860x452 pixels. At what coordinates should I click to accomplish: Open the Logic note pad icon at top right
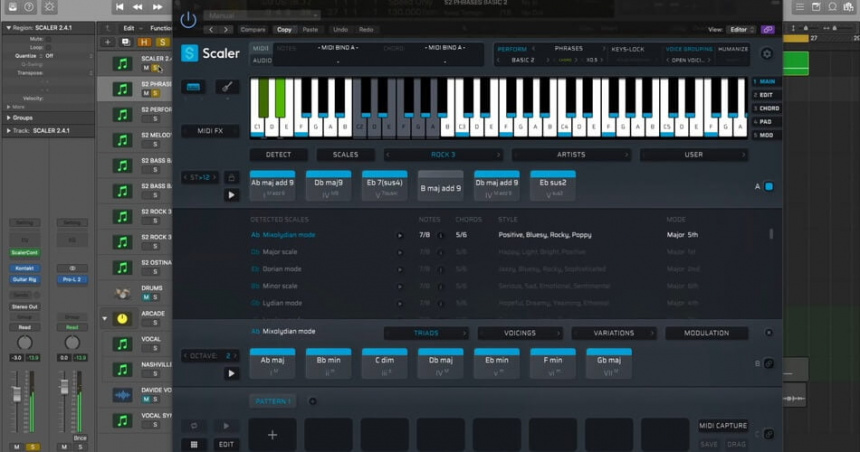coord(816,7)
